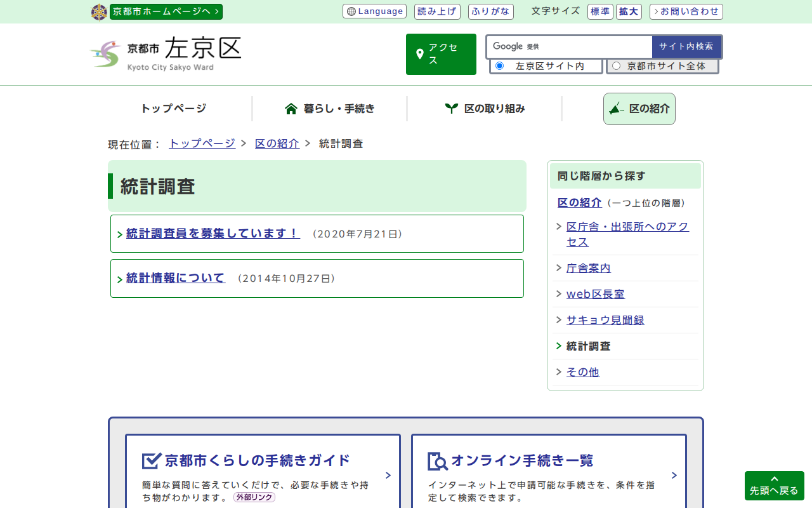
Task: Open web区長室 in the sidebar
Action: click(x=595, y=294)
